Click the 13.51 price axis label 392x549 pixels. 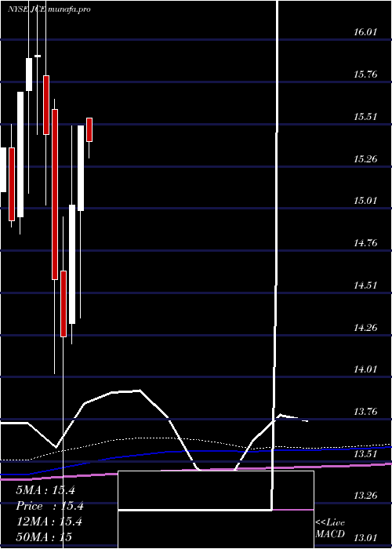coord(365,454)
